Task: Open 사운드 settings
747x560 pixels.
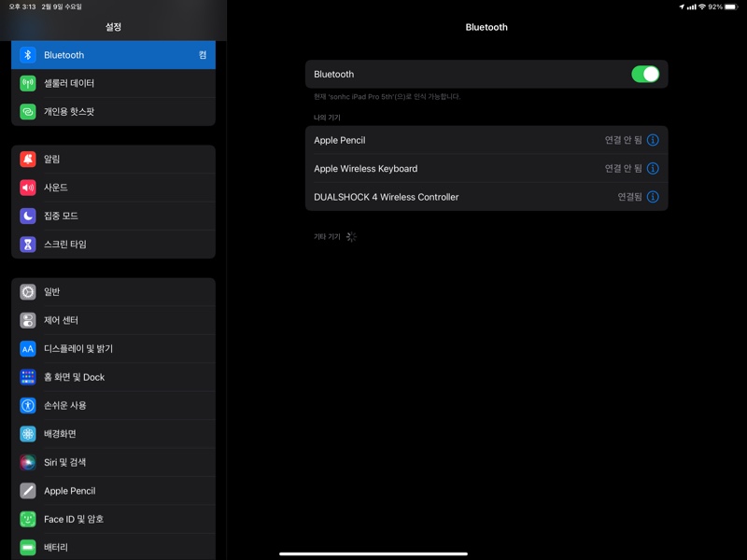Action: click(113, 188)
